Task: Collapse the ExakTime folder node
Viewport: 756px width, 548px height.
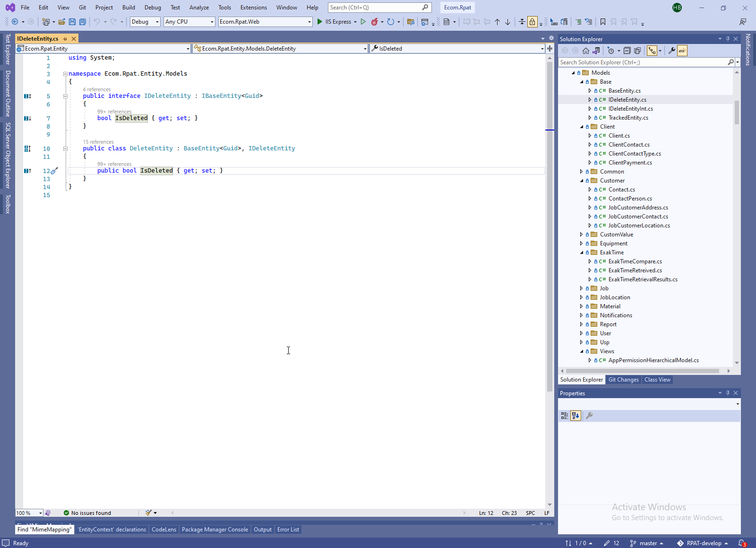Action: click(x=582, y=252)
